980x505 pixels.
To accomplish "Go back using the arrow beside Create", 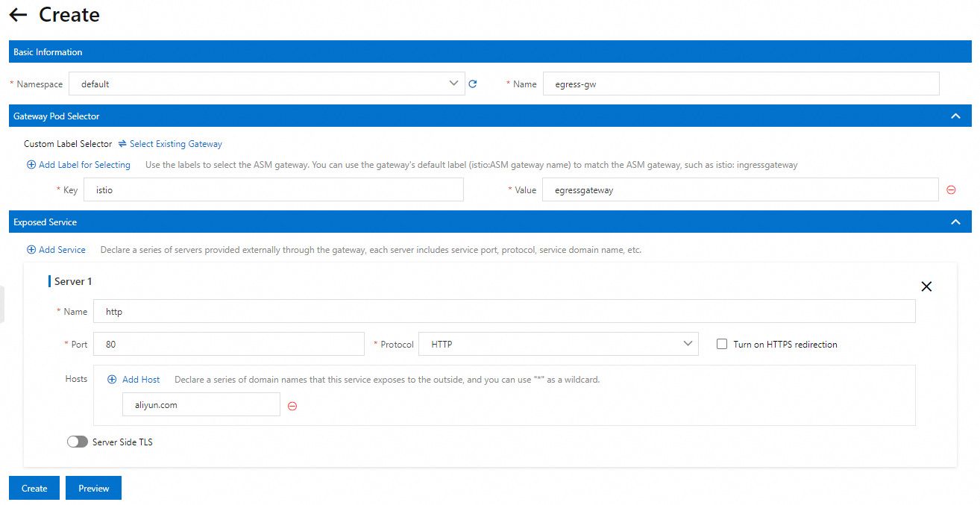I will click(x=18, y=15).
